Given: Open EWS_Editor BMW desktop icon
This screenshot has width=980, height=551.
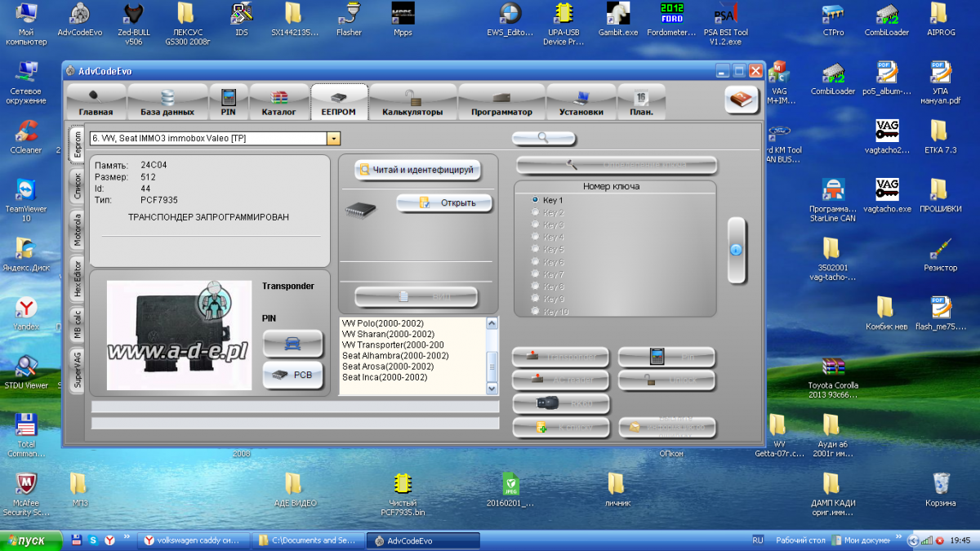Looking at the screenshot, I should click(x=510, y=20).
